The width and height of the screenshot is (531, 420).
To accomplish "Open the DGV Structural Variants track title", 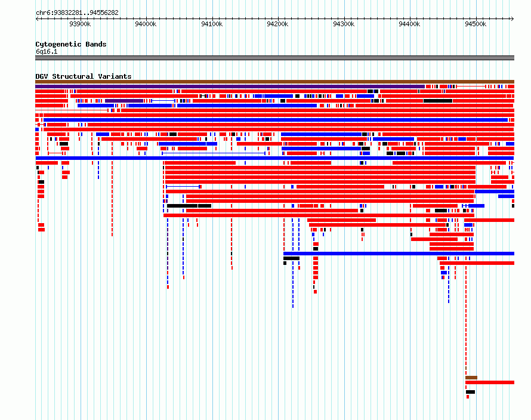I will [x=84, y=76].
